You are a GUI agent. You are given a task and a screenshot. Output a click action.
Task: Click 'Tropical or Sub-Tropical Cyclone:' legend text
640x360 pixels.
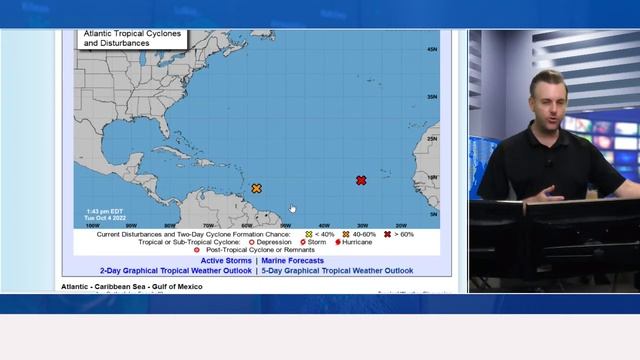tap(189, 242)
